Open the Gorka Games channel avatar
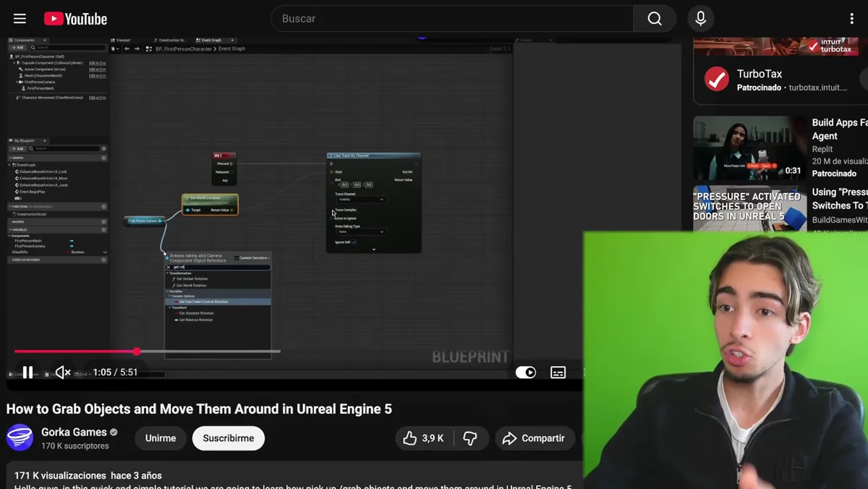This screenshot has width=868, height=489. click(x=20, y=438)
